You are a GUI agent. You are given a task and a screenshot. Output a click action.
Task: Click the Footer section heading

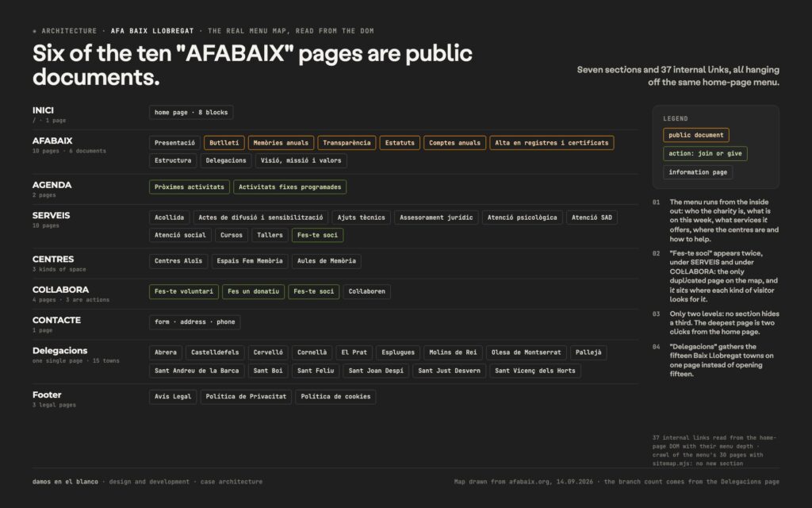pos(47,395)
